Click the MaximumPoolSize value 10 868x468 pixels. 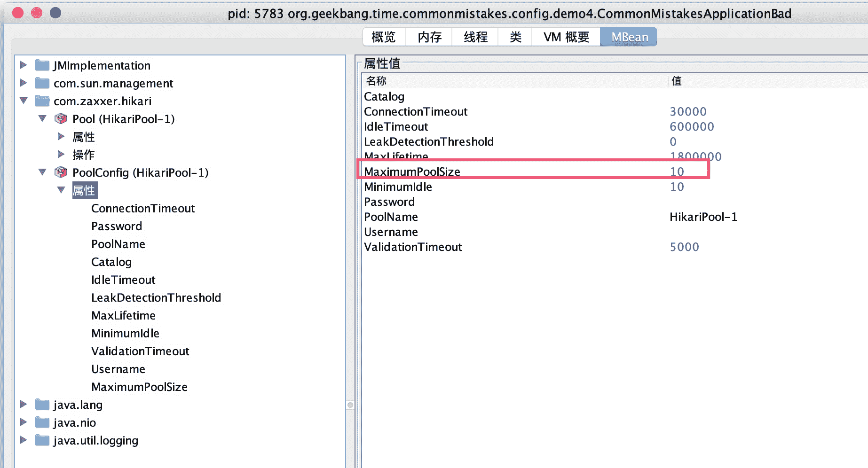677,172
